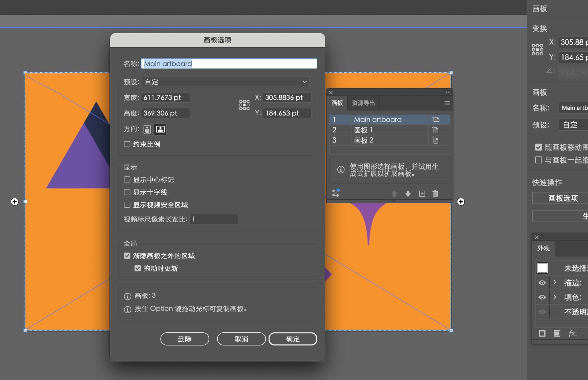Move selected artboard up with arrow icon
This screenshot has height=380, width=588.
(x=394, y=193)
